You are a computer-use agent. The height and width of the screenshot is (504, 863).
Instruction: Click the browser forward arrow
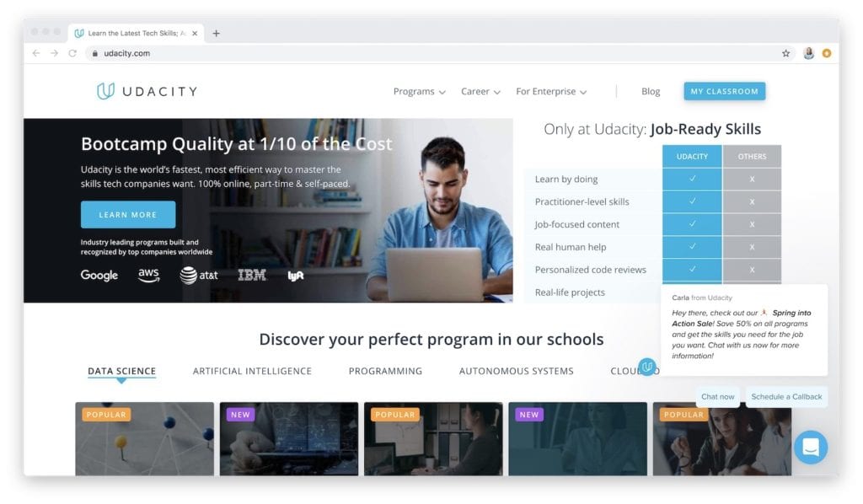54,53
